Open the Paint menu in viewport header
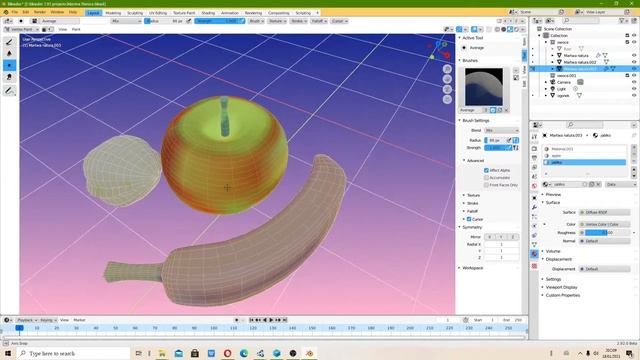 (76, 29)
